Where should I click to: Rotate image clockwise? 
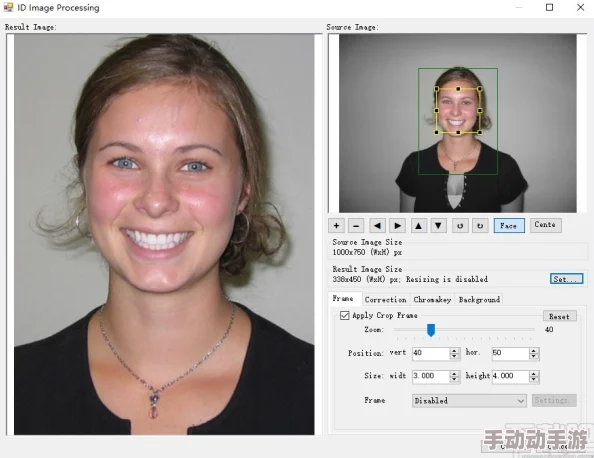480,226
